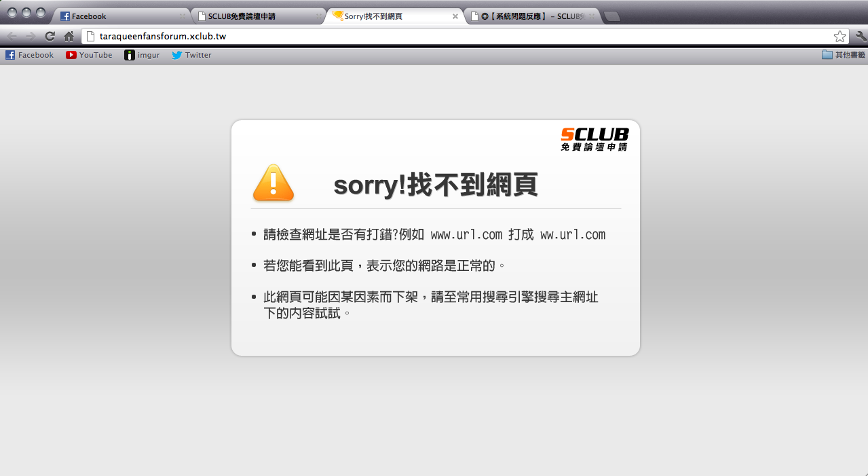Close the Sorry!找不到網頁 tab
Screen dimensions: 868x476
(455, 16)
